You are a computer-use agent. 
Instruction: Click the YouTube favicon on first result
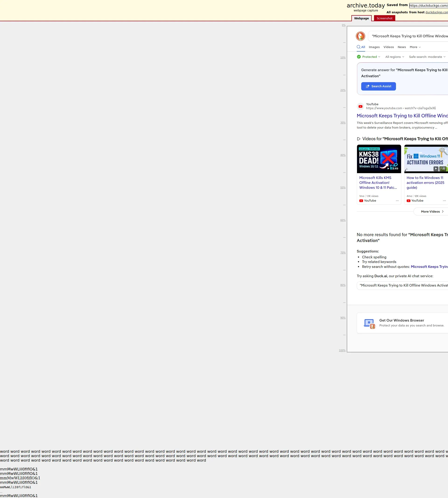(360, 106)
